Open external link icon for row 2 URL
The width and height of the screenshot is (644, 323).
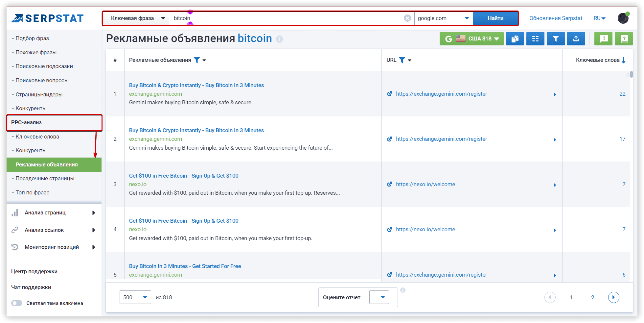[390, 139]
